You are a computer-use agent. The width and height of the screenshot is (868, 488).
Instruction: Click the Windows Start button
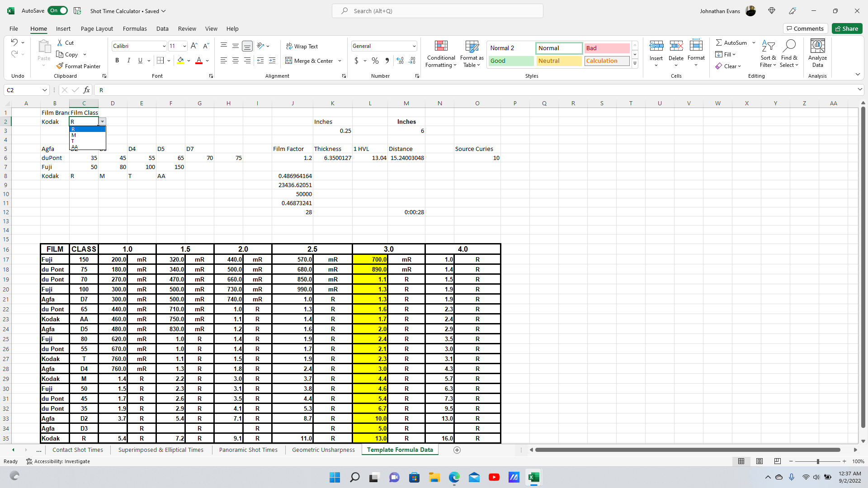[335, 477]
